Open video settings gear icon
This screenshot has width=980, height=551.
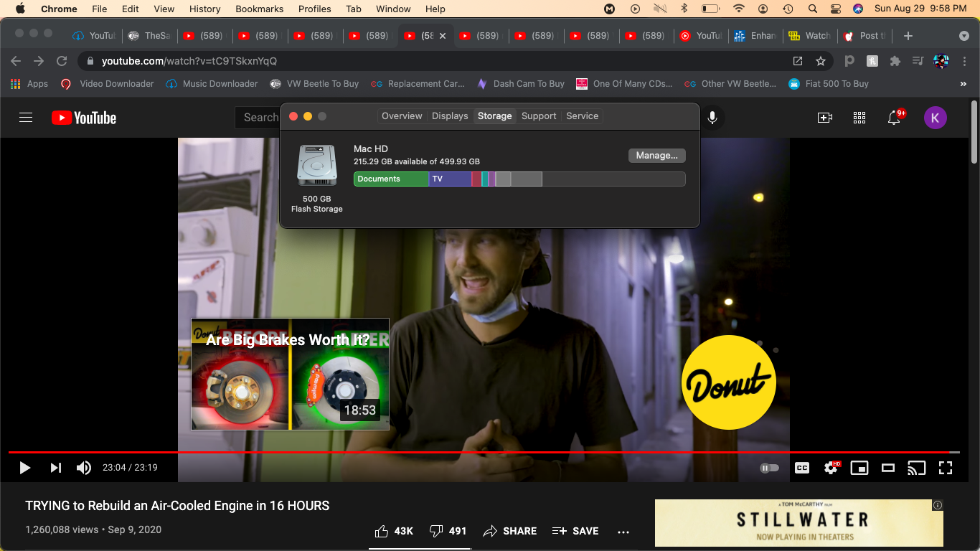pyautogui.click(x=831, y=468)
